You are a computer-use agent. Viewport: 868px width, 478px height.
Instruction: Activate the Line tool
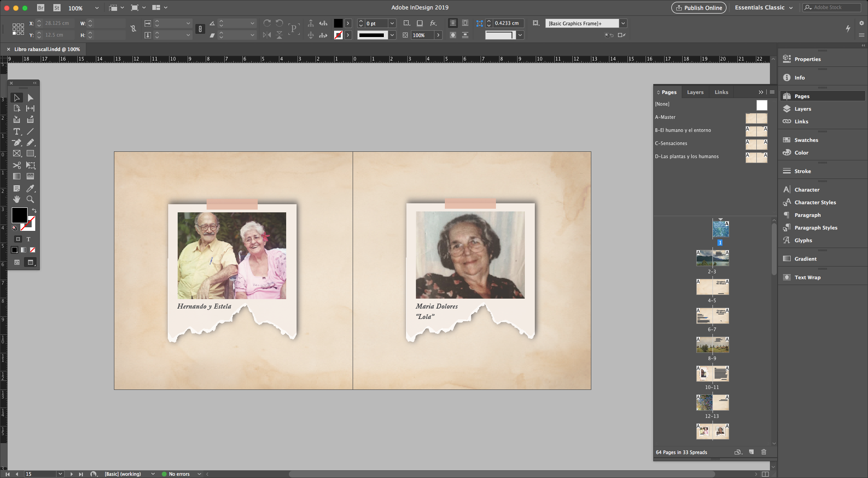tap(30, 131)
